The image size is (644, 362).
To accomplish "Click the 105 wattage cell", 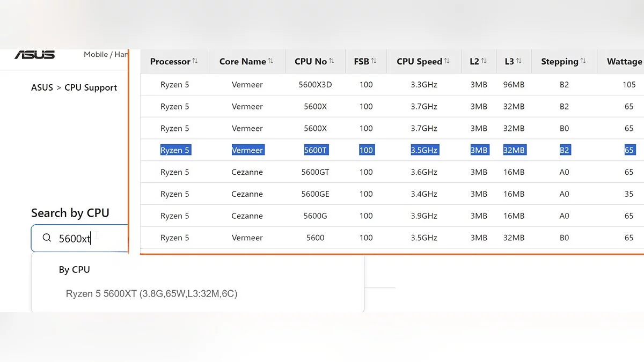I will point(629,84).
